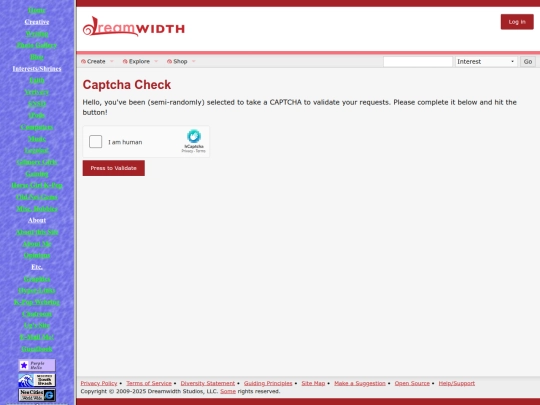This screenshot has height=405, width=540.
Task: Focus the site search text field
Action: pyautogui.click(x=418, y=62)
